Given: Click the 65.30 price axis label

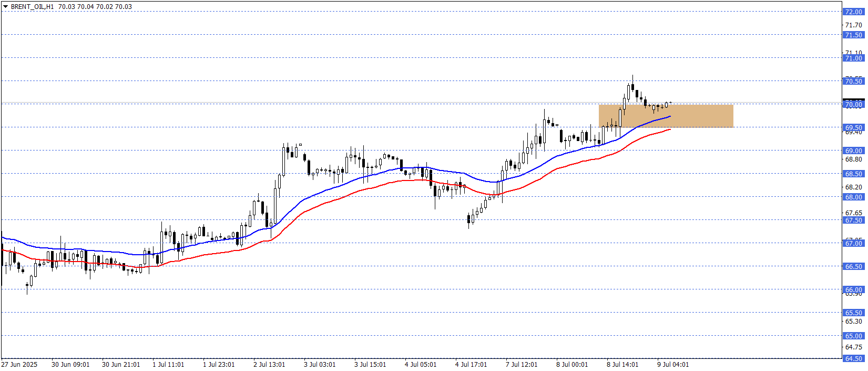Looking at the screenshot, I should coord(854,321).
